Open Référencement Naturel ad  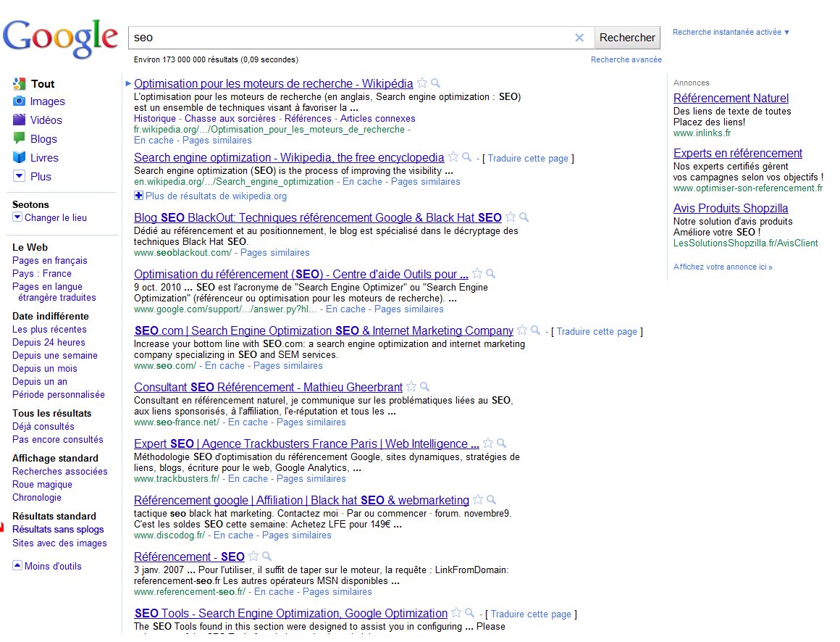[x=731, y=98]
